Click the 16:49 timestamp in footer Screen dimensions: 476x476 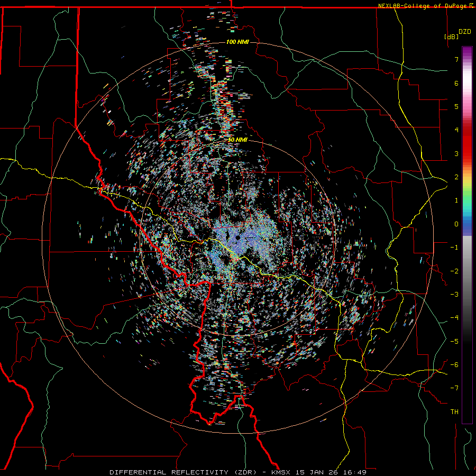click(356, 472)
